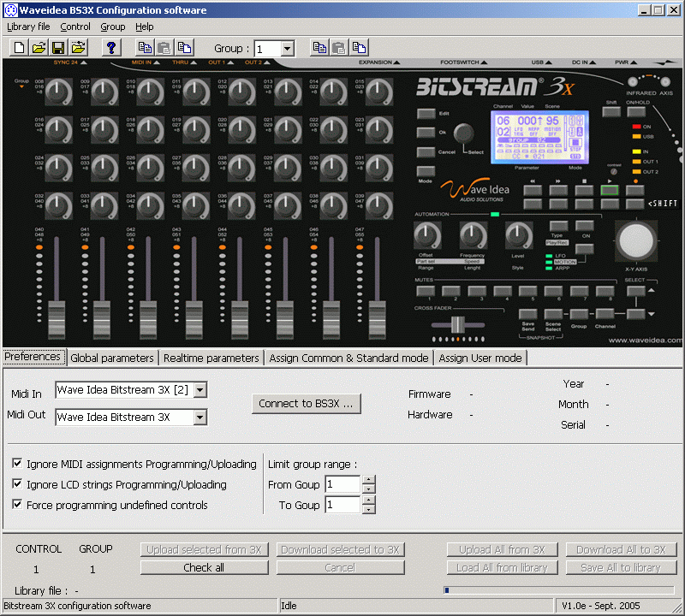Toggle the automation Type button
The height and width of the screenshot is (616, 685).
[x=558, y=226]
